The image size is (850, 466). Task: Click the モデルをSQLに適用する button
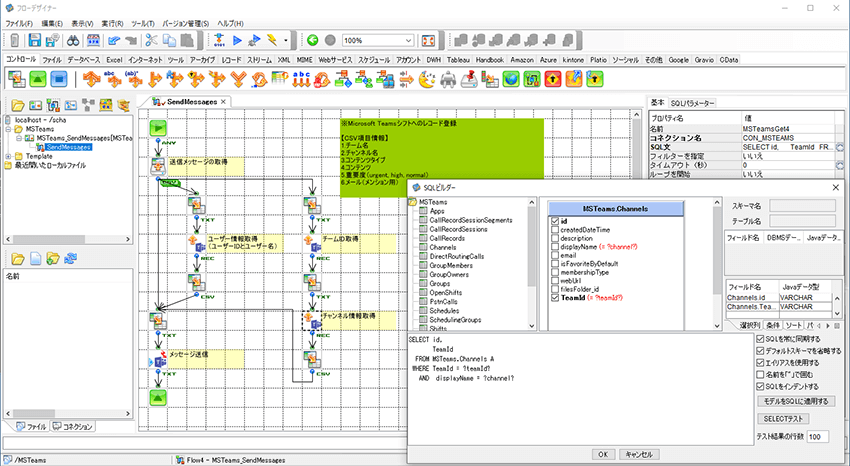796,402
